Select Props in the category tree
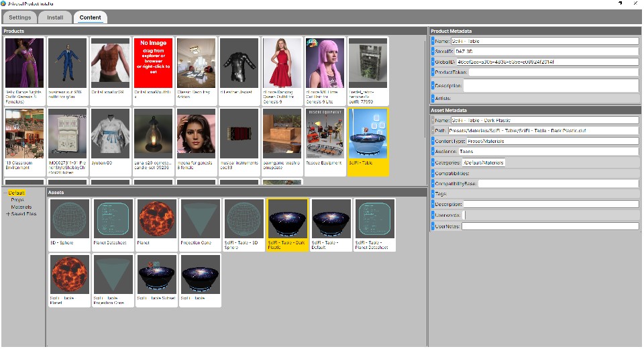Screen dimensions: 644x349 tap(17, 200)
